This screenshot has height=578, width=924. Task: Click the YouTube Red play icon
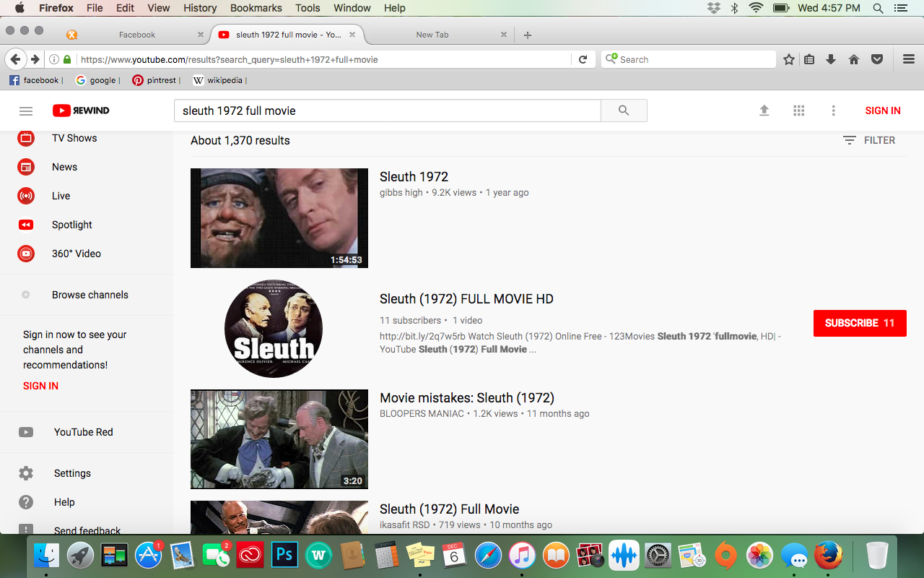click(26, 432)
